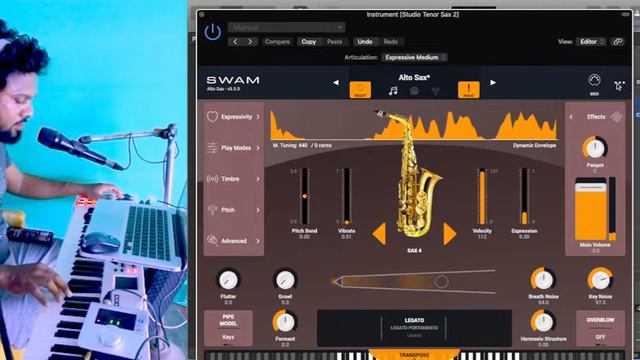Open the Manual preset dropdown
Screen dimensions: 640x360
click(287, 27)
